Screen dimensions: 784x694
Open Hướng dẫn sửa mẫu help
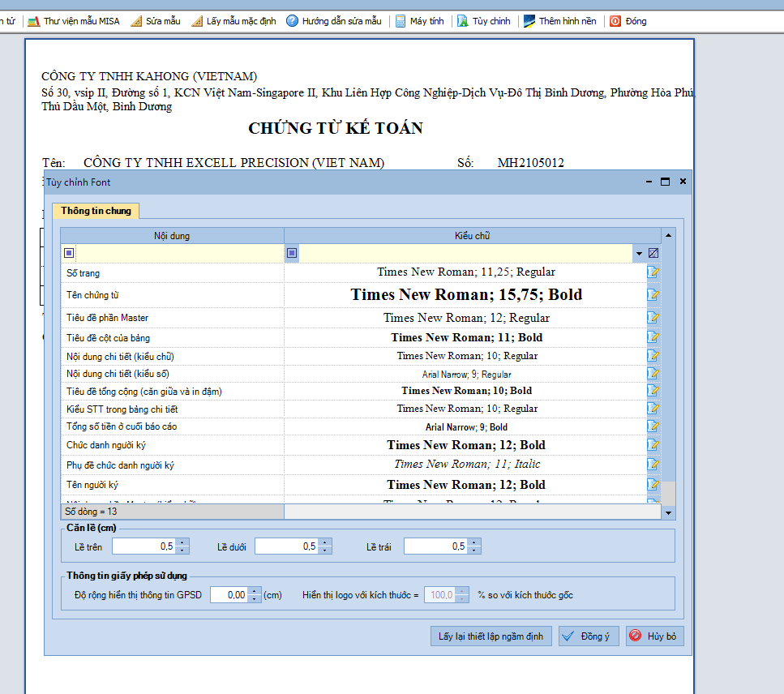333,21
